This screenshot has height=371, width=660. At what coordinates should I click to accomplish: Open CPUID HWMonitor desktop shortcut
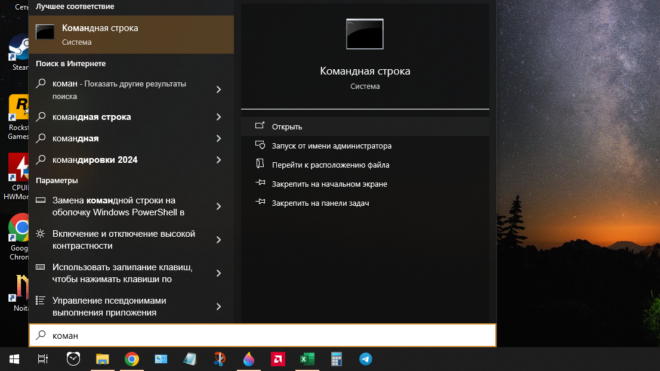pos(17,177)
